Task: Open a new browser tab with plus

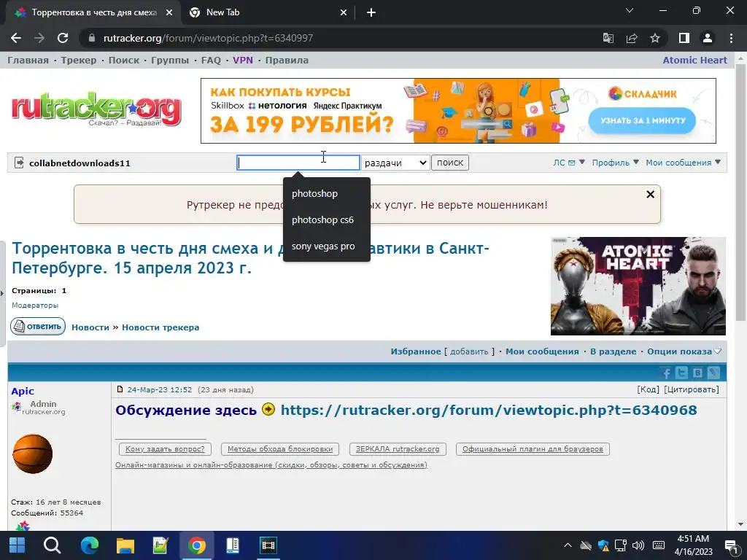Action: [x=371, y=12]
